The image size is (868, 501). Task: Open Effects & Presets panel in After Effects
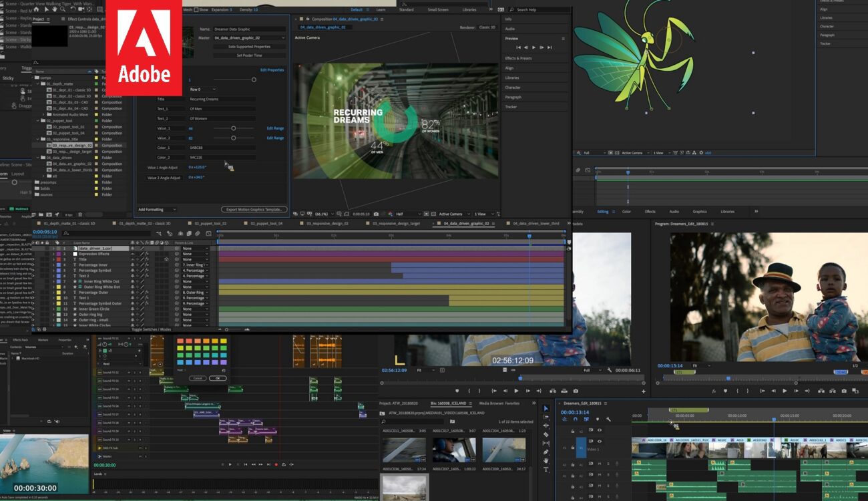pos(519,59)
